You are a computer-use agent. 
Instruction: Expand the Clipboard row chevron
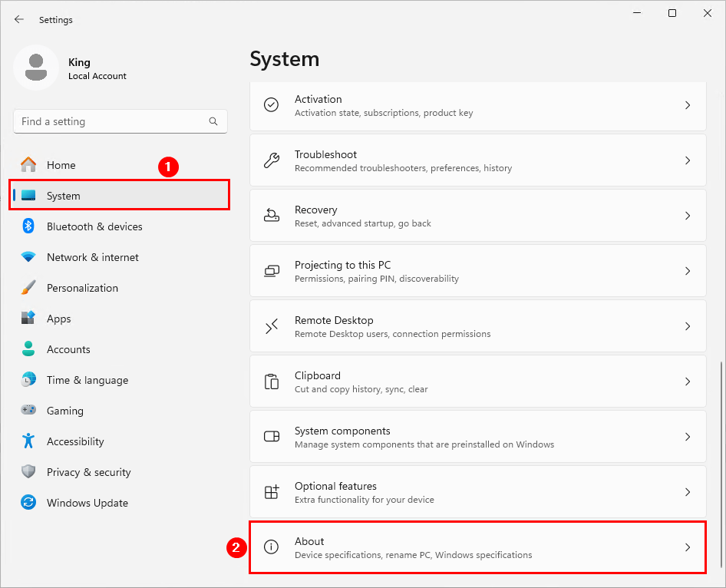[x=688, y=382]
